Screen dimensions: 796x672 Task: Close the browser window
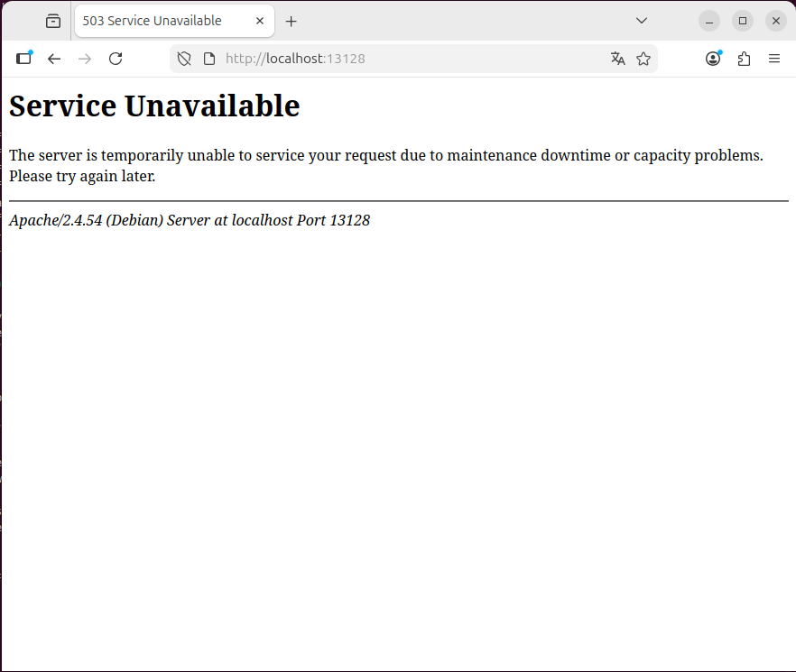[776, 22]
